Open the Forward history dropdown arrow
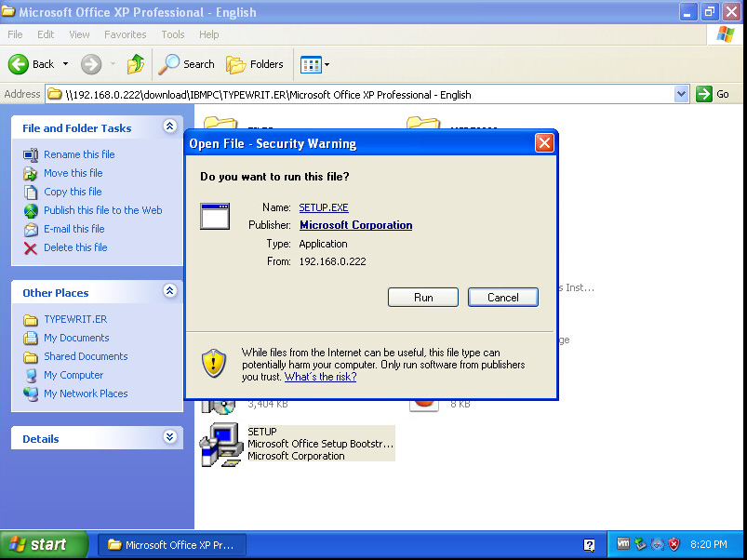Viewport: 747px width, 560px height. pos(113,64)
